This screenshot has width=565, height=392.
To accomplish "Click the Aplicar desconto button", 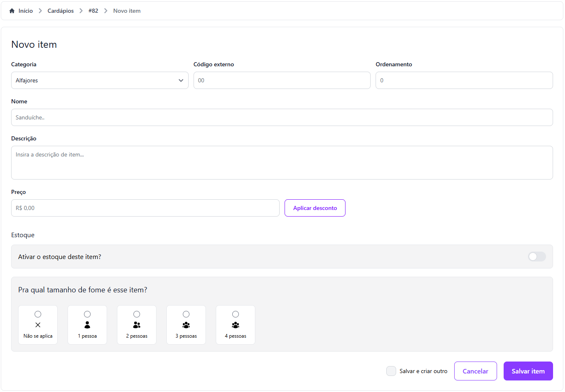I will (x=315, y=208).
